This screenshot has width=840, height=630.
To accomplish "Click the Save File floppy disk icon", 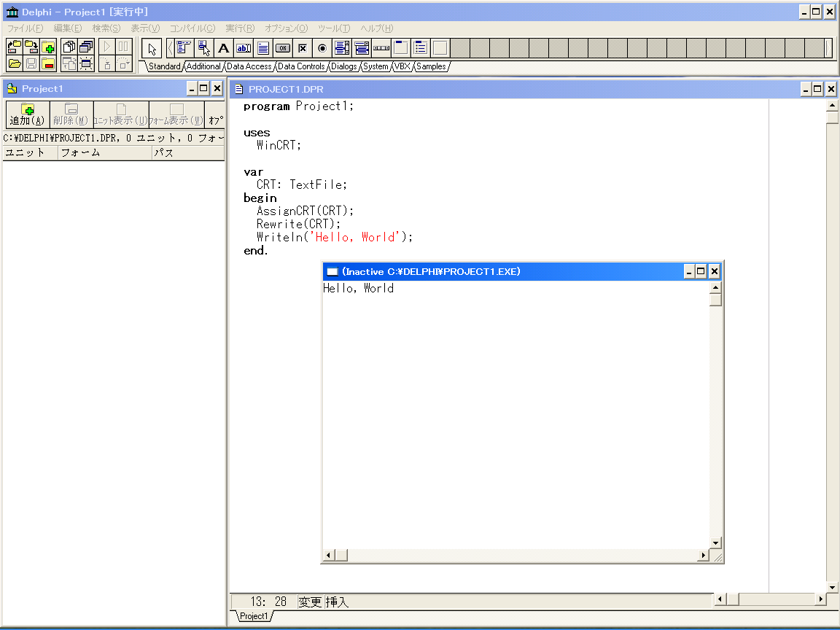I will click(31, 63).
